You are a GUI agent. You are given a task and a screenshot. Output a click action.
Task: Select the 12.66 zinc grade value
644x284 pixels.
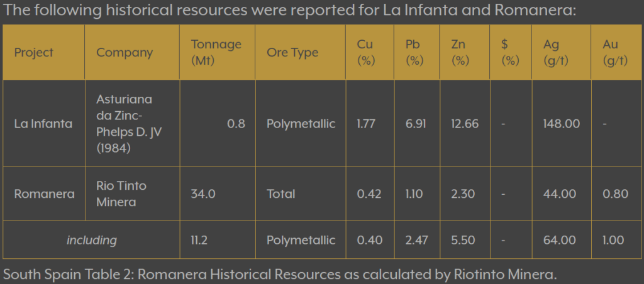[x=465, y=124]
